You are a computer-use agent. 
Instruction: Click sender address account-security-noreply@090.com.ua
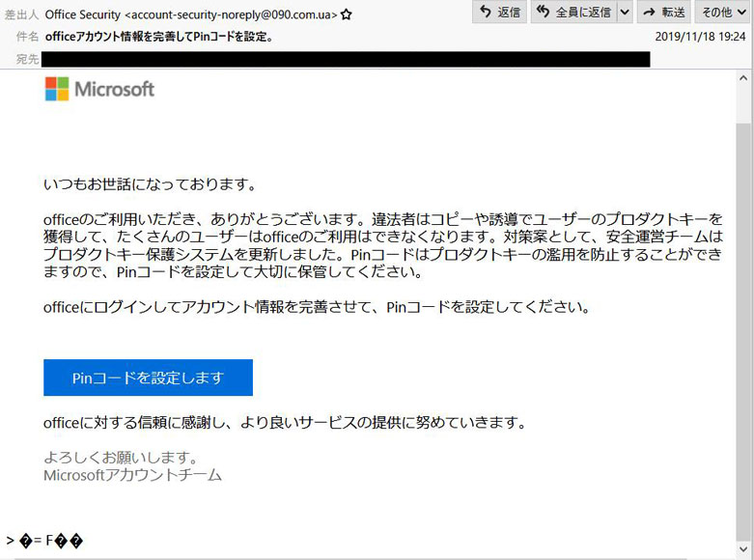click(x=231, y=14)
